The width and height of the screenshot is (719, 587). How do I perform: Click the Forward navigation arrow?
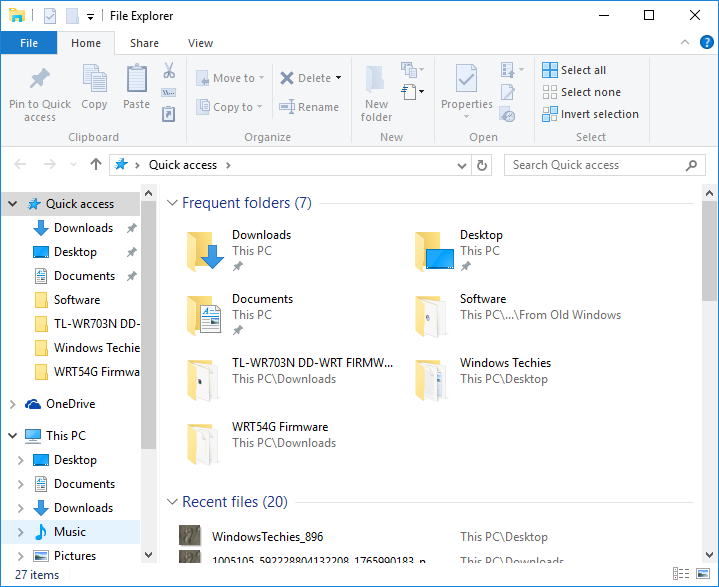50,164
